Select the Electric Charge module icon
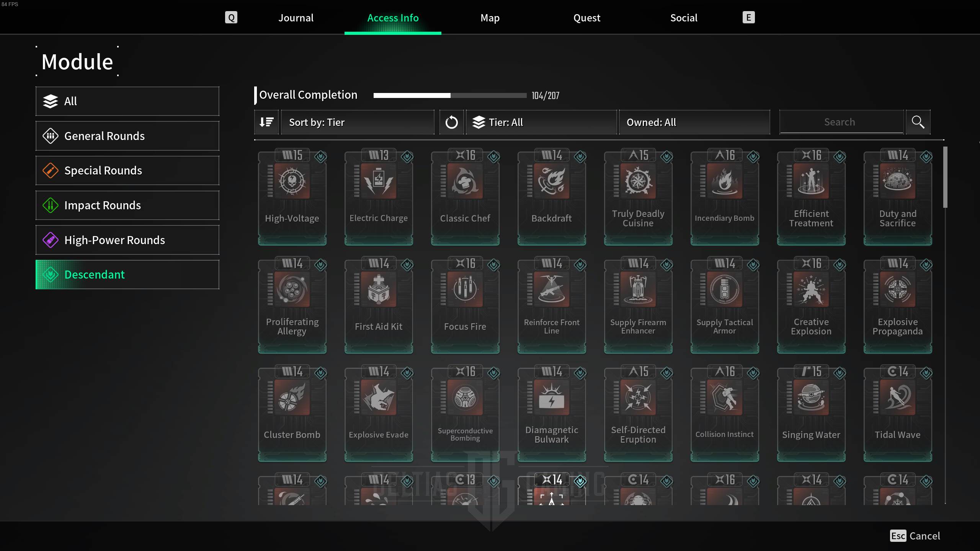This screenshot has height=551, width=980. (379, 181)
